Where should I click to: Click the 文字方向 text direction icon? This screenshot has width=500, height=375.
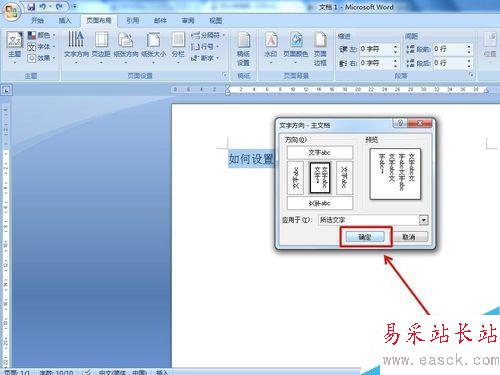76,39
